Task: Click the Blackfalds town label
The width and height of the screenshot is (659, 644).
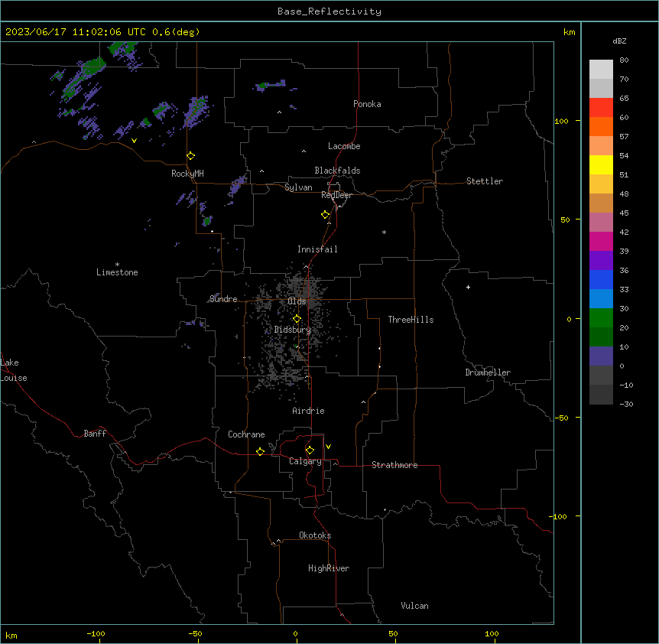Action: click(x=337, y=171)
